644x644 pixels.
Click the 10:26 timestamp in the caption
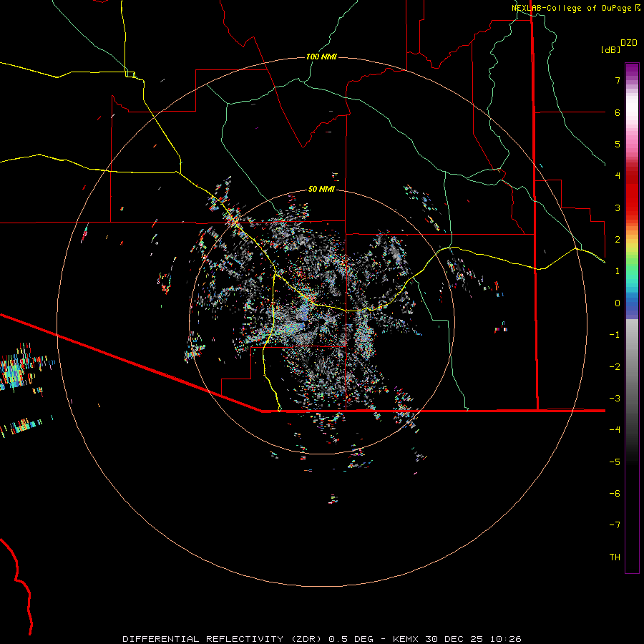pos(506,638)
